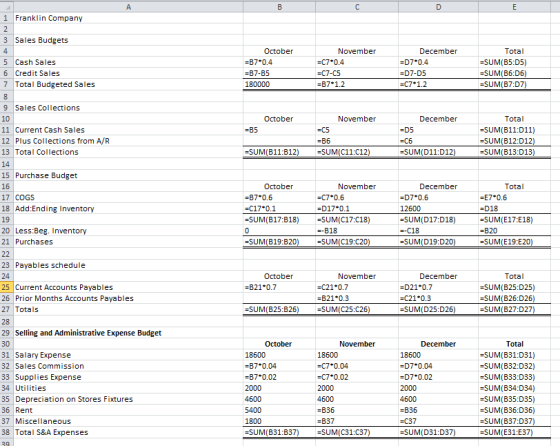Click the formula =SUM(D19:D20)

pos(438,242)
